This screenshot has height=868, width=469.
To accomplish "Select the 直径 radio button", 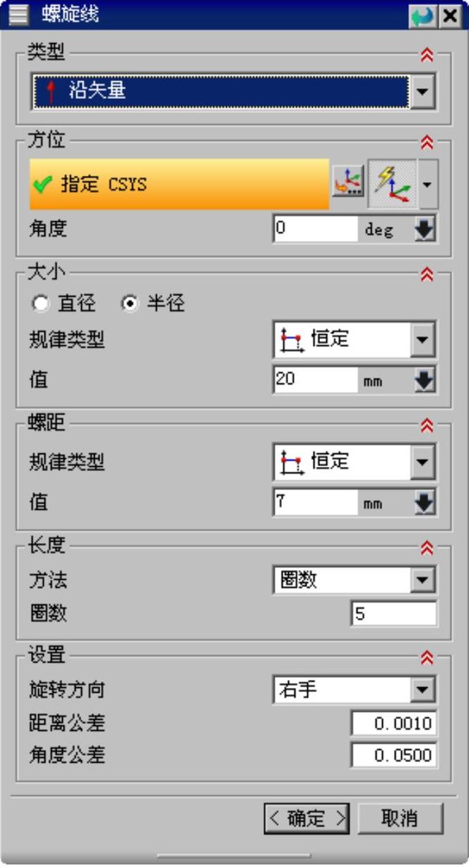I will [42, 304].
